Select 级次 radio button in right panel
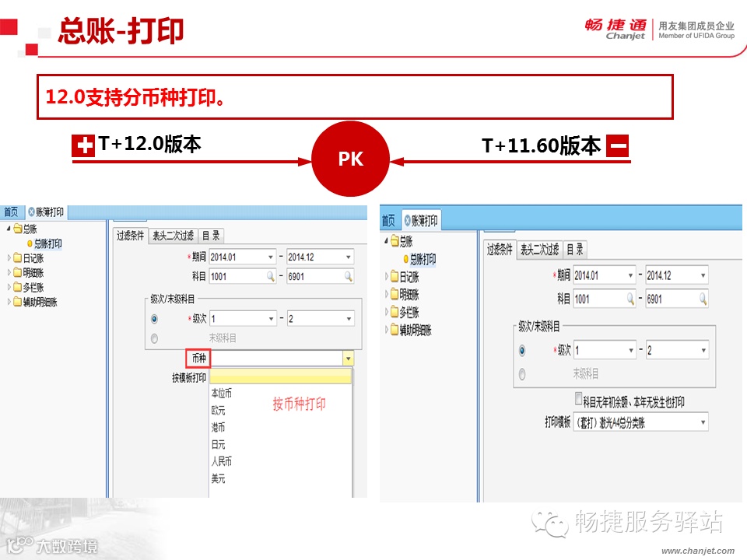The height and width of the screenshot is (560, 747). 522,351
